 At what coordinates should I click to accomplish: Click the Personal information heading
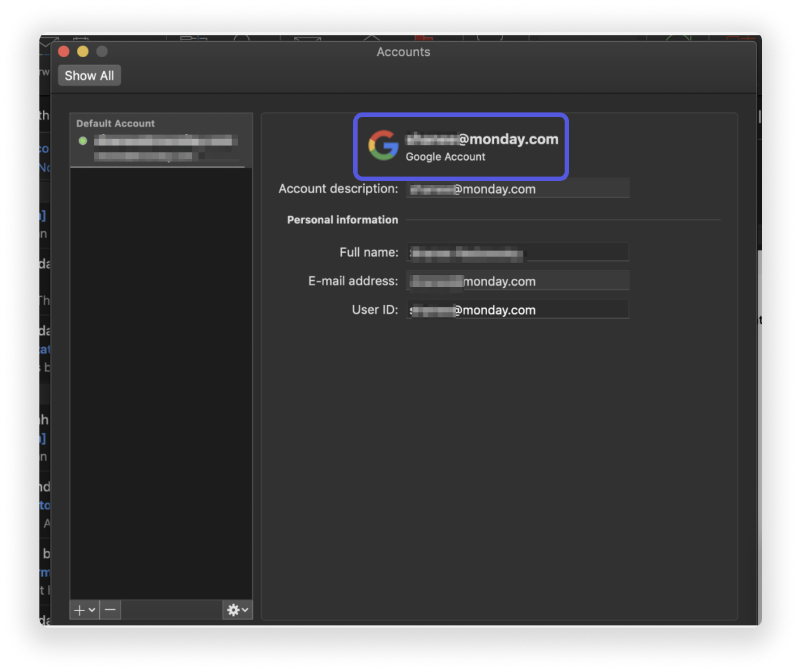[343, 220]
